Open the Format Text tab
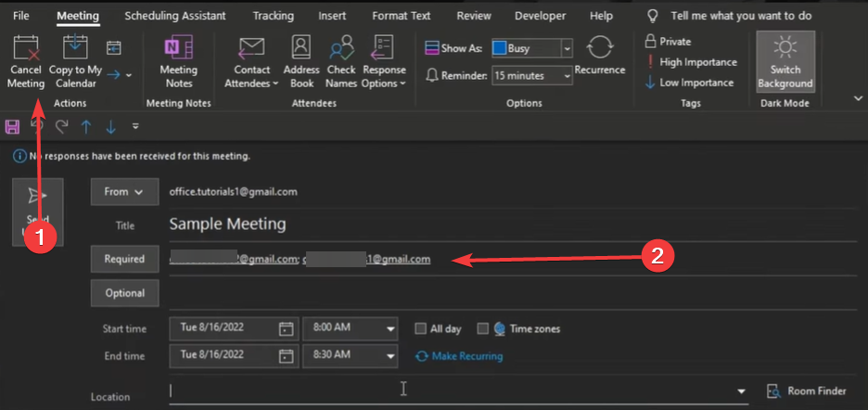 (x=402, y=16)
